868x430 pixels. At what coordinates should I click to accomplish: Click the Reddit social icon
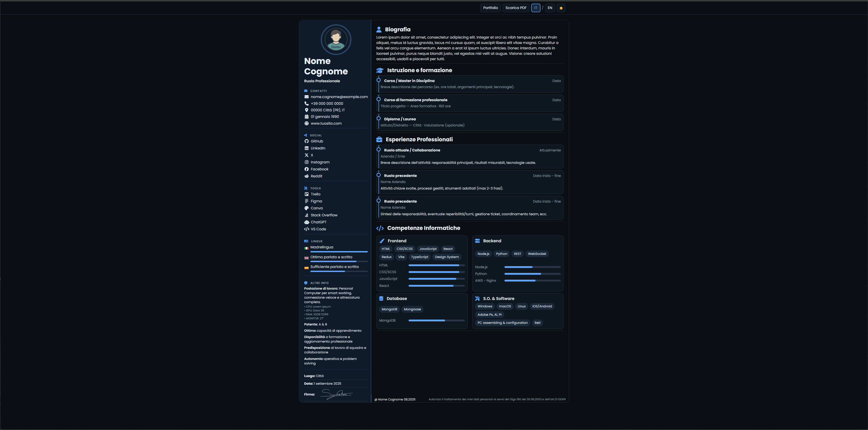point(306,176)
